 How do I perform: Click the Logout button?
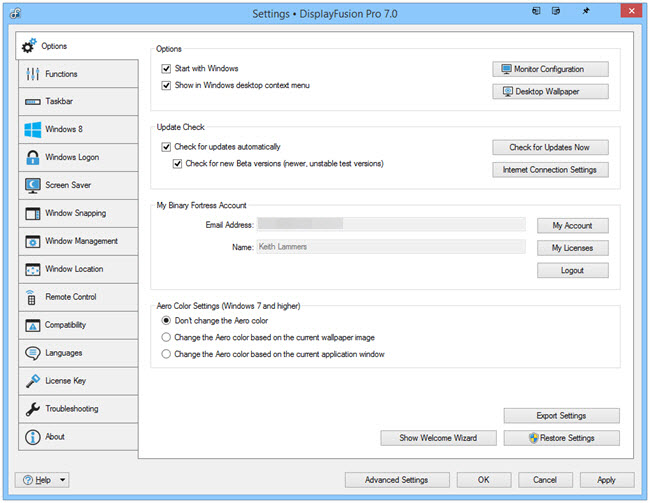coord(573,271)
